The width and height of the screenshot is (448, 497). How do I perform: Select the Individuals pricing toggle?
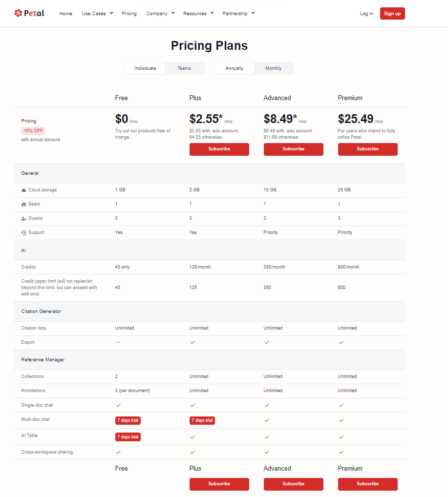145,68
